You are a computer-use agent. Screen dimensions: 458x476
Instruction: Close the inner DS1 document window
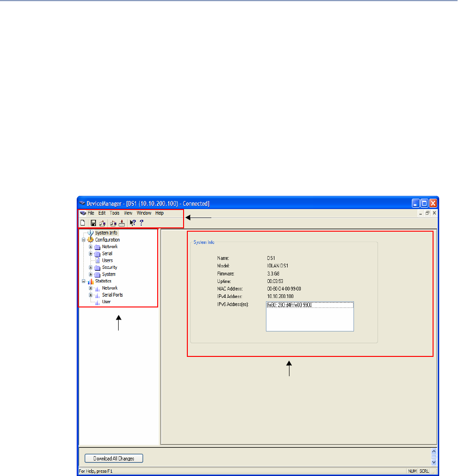(434, 213)
